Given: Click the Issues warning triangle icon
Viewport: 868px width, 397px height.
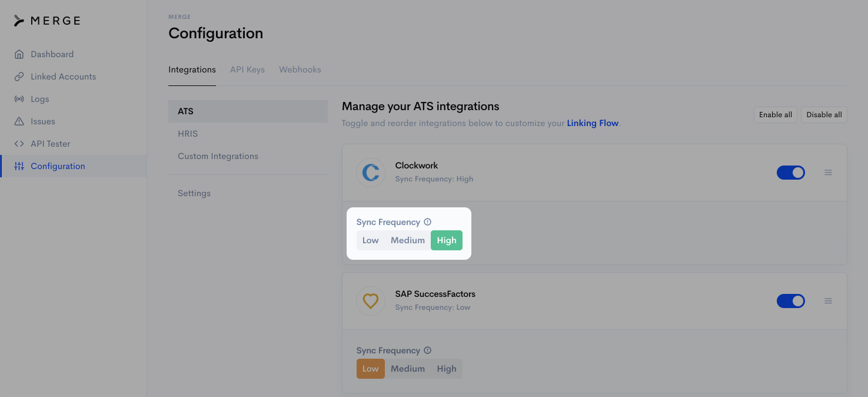Looking at the screenshot, I should [x=19, y=121].
